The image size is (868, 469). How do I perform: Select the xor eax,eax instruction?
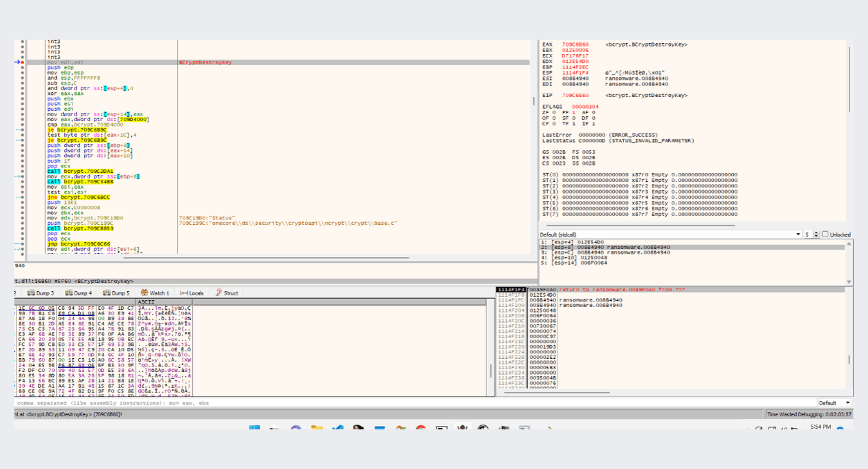[x=65, y=93]
